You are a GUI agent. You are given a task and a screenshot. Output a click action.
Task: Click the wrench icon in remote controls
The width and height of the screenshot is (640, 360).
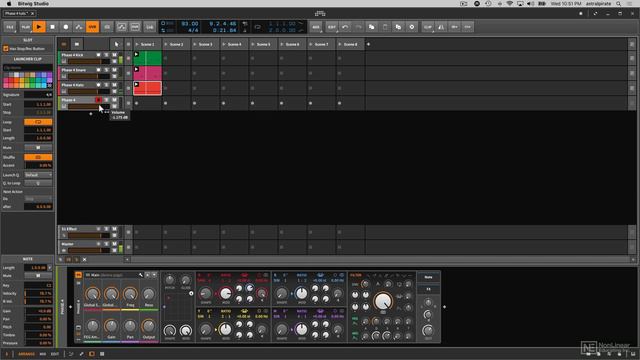pos(141,275)
